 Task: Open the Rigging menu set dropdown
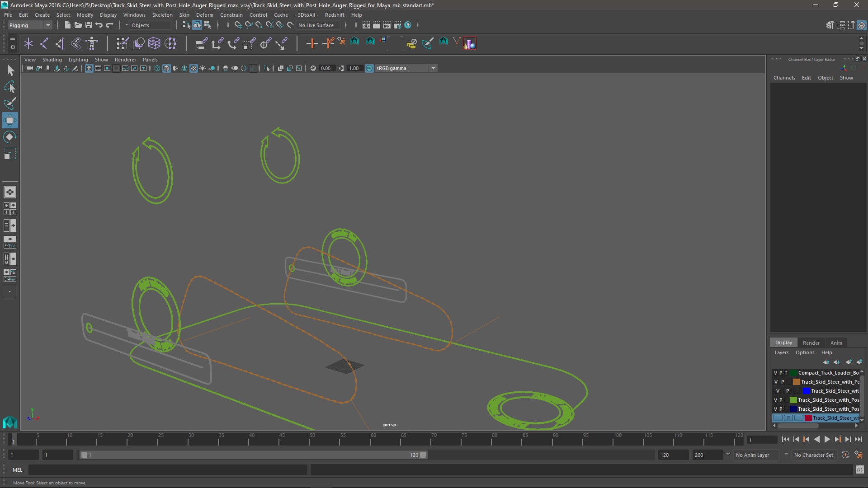(30, 25)
